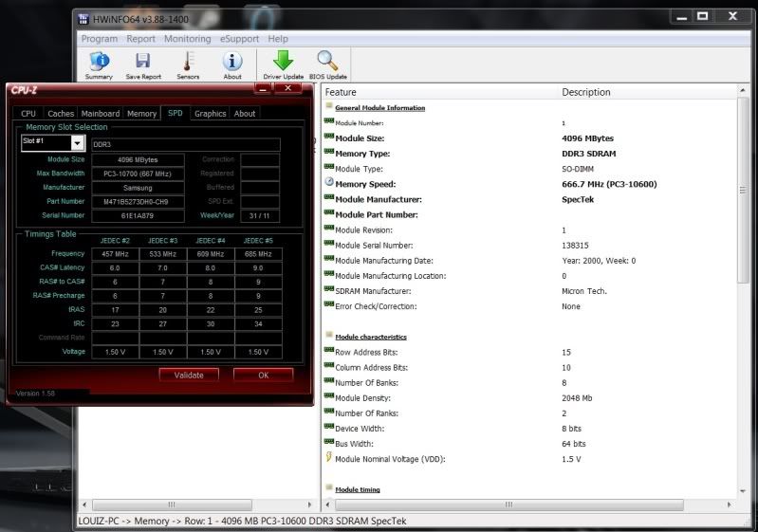Click the vertical scrollbar down arrow
Image resolution: width=758 pixels, height=532 pixels.
point(743,490)
